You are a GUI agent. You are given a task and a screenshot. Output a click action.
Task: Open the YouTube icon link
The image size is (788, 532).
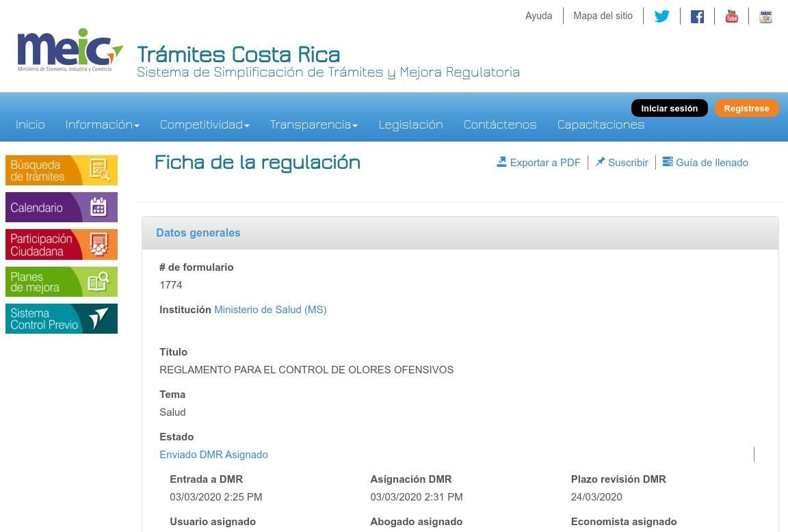732,16
